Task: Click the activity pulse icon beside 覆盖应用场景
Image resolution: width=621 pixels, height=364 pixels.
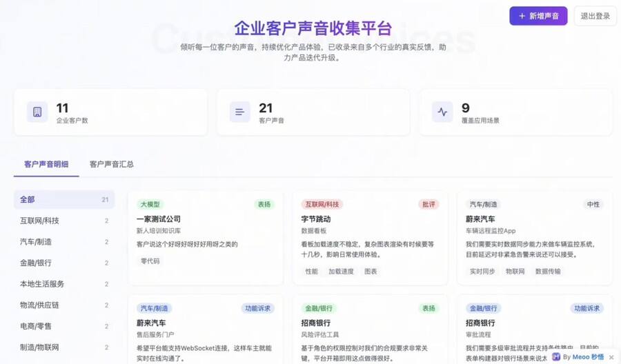Action: 442,112
